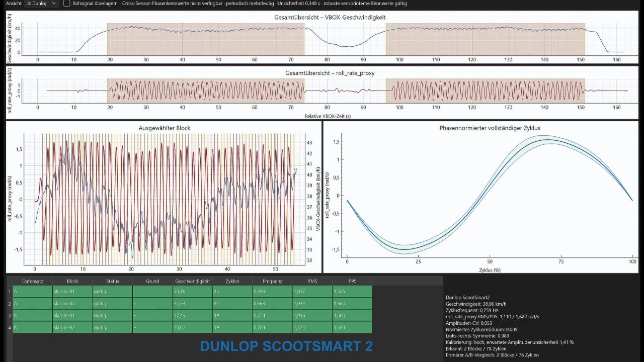Select P95 cell 1,560
Image resolution: width=644 pixels, height=362 pixels.
[x=352, y=304]
